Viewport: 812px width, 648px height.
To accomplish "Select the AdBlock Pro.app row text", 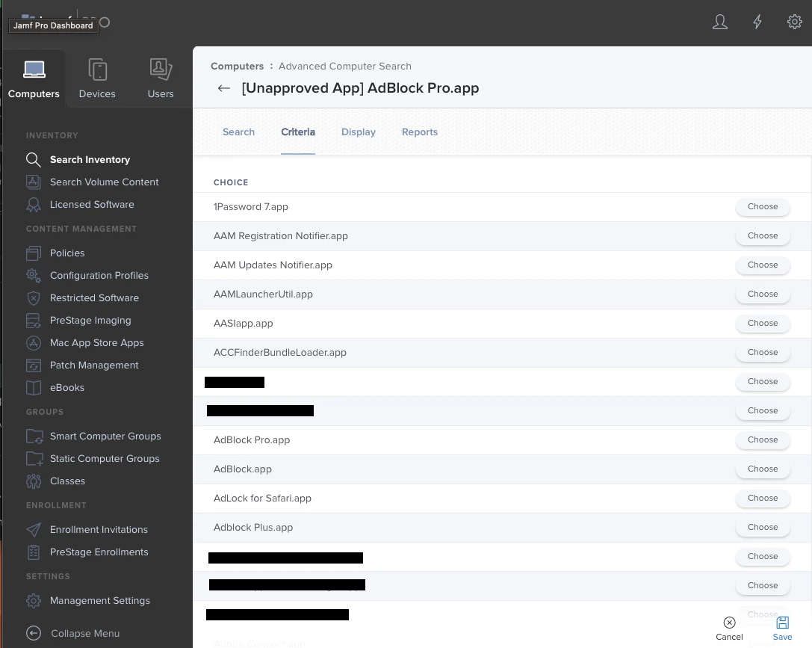I will coord(252,439).
